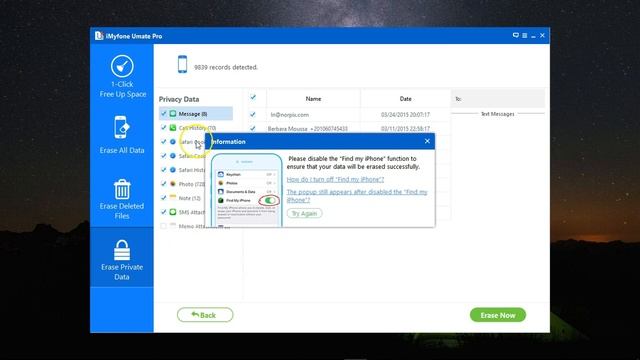
Task: Open the Erase Deleted Files section
Action: click(122, 200)
